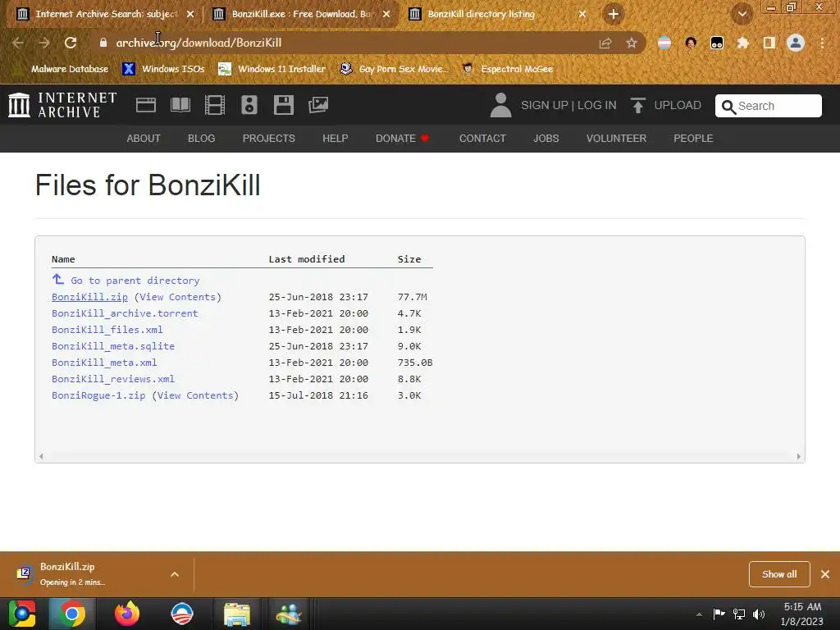840x630 pixels.
Task: Go forward in browser history
Action: [44, 43]
